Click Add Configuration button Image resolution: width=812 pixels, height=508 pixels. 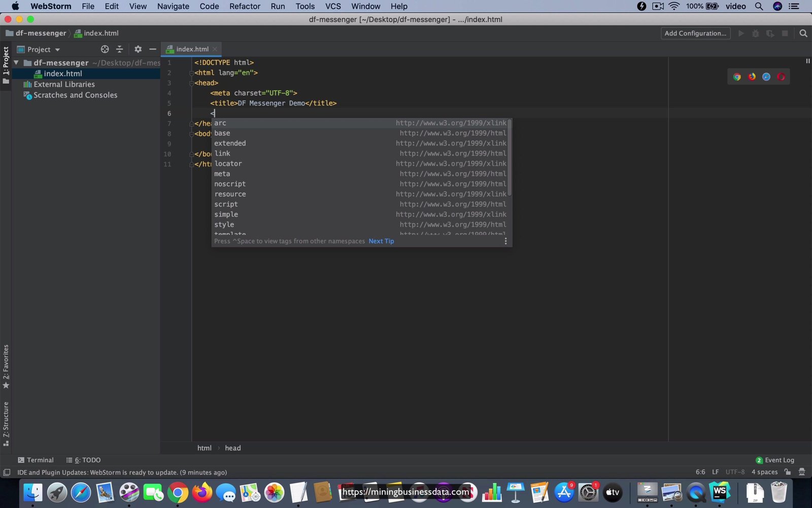pos(695,34)
